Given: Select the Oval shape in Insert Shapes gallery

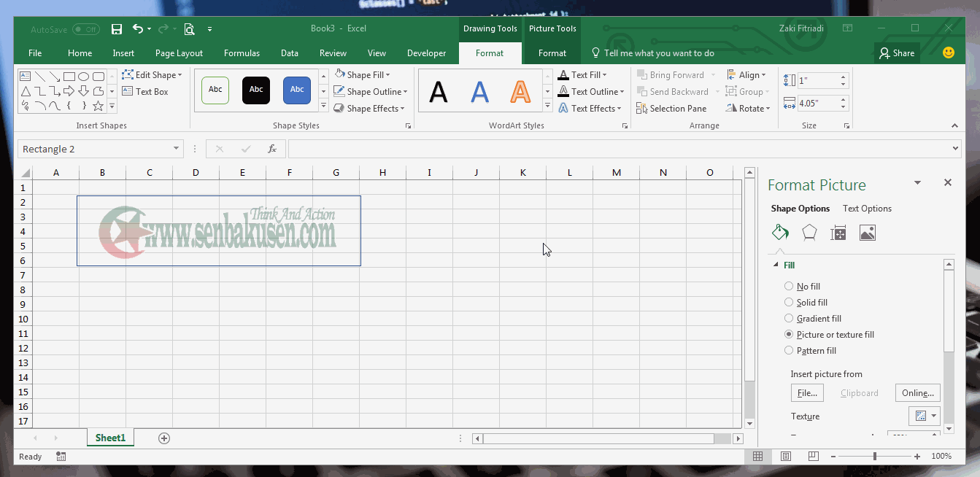Looking at the screenshot, I should pyautogui.click(x=84, y=76).
